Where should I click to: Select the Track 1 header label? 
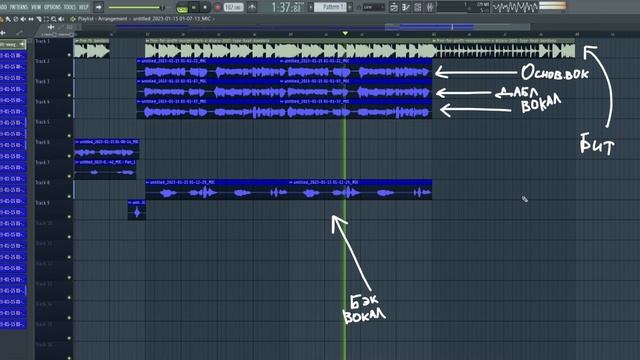[x=42, y=41]
